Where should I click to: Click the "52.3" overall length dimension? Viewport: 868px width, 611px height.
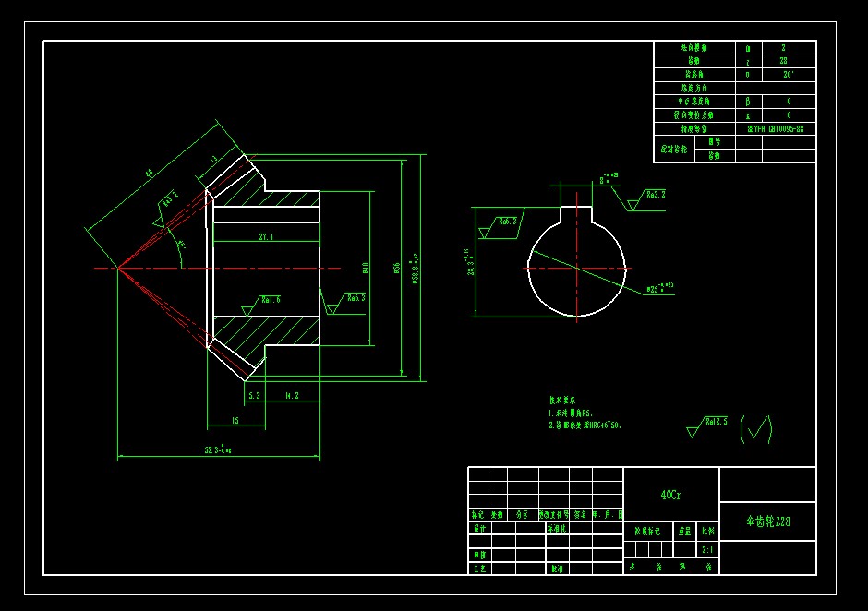pyautogui.click(x=218, y=449)
